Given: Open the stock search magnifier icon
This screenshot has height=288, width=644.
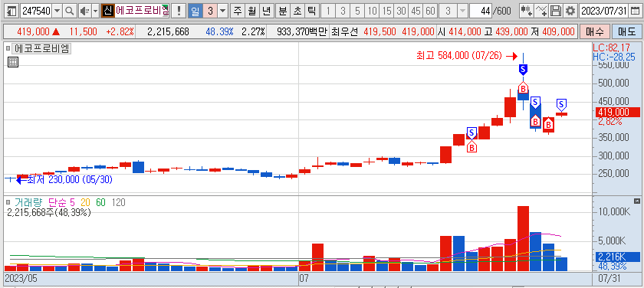Looking at the screenshot, I should (x=70, y=11).
